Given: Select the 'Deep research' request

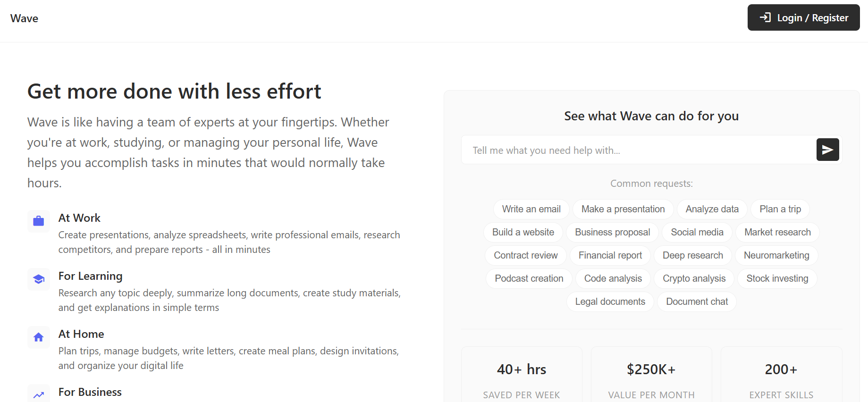Looking at the screenshot, I should coord(692,255).
